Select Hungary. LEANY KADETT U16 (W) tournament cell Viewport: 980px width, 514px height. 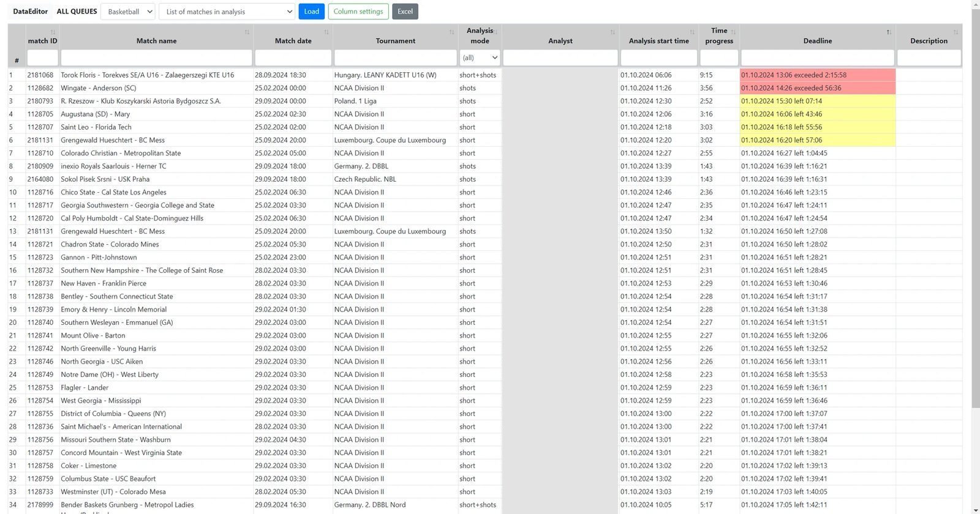tap(396, 75)
